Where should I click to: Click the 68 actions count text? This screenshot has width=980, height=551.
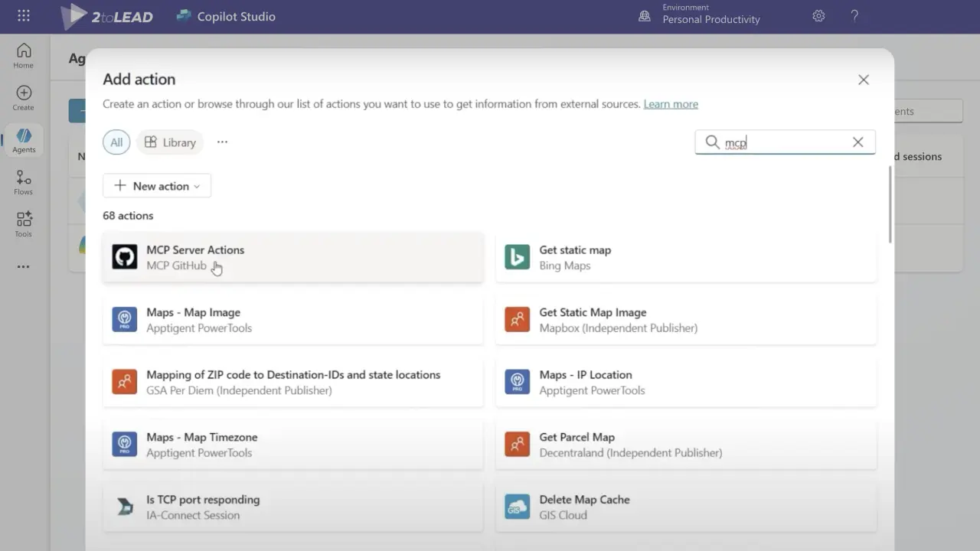(128, 216)
